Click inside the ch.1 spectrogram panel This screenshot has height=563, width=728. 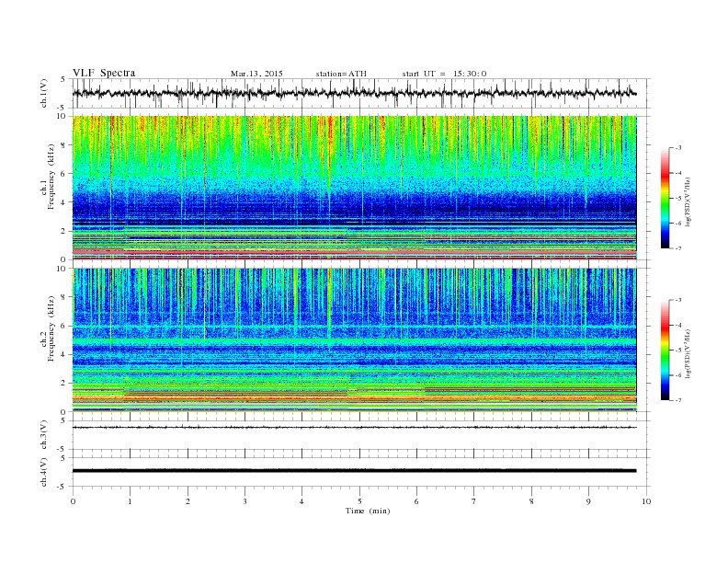(x=354, y=188)
